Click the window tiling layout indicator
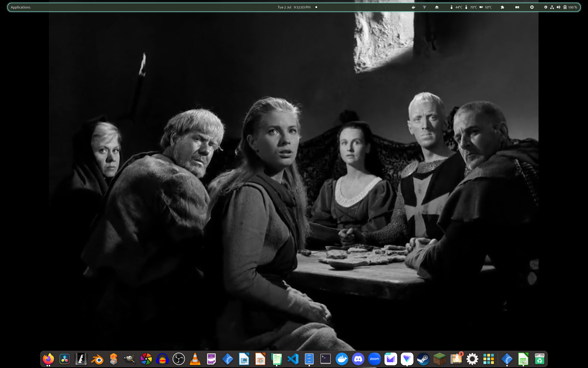The image size is (588, 368). pyautogui.click(x=517, y=7)
